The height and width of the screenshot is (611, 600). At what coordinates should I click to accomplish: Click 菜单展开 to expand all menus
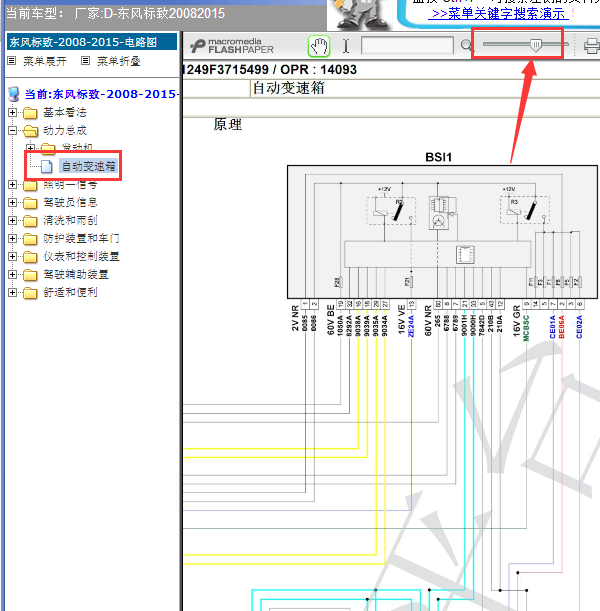coord(44,61)
